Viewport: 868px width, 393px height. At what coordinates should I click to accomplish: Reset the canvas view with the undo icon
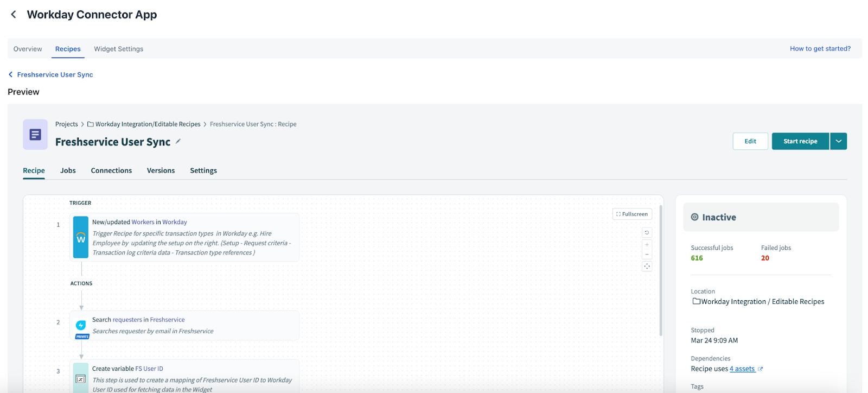click(x=647, y=232)
